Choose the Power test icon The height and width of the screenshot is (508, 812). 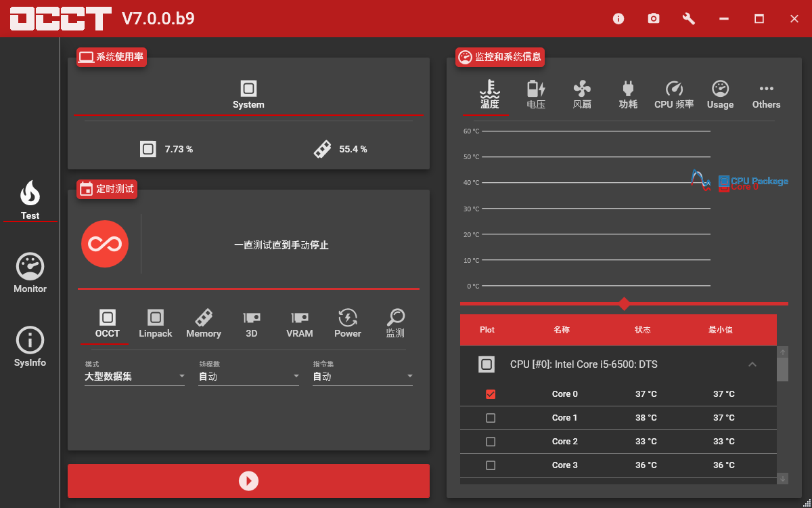point(348,324)
